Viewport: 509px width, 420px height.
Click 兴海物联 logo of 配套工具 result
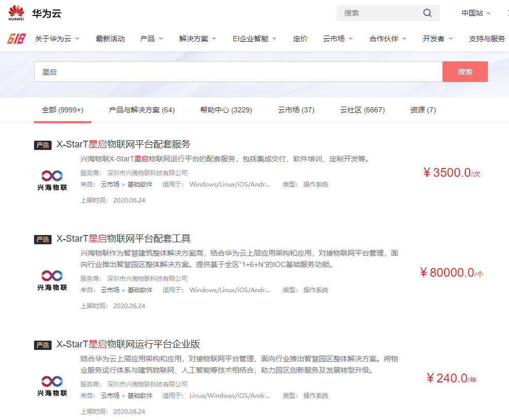52,280
